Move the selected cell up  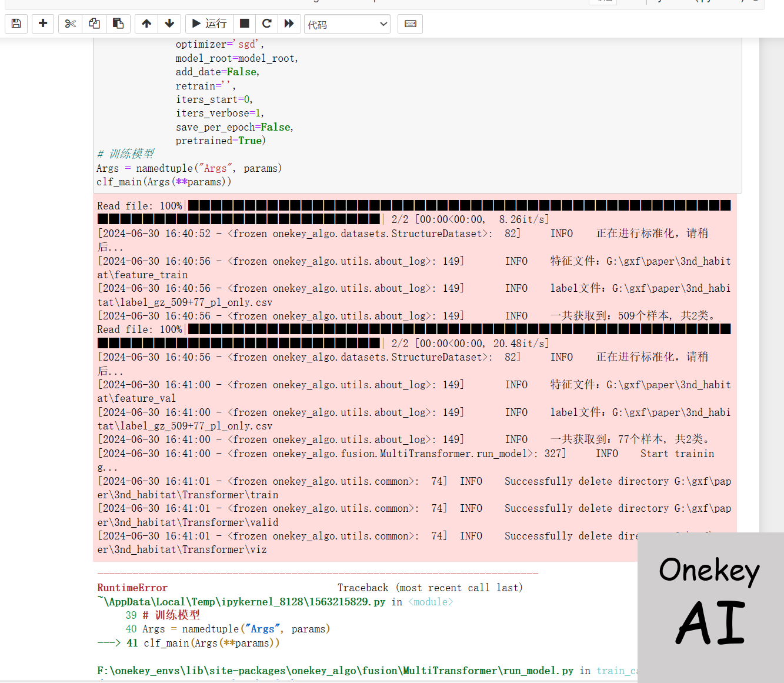pyautogui.click(x=146, y=24)
